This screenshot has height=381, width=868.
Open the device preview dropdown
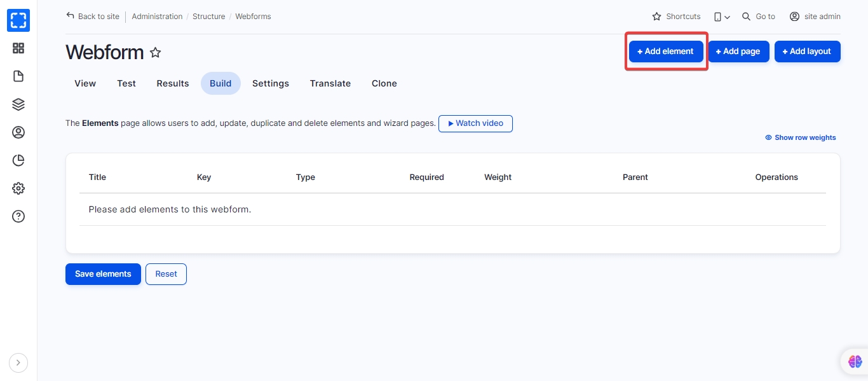pos(721,17)
